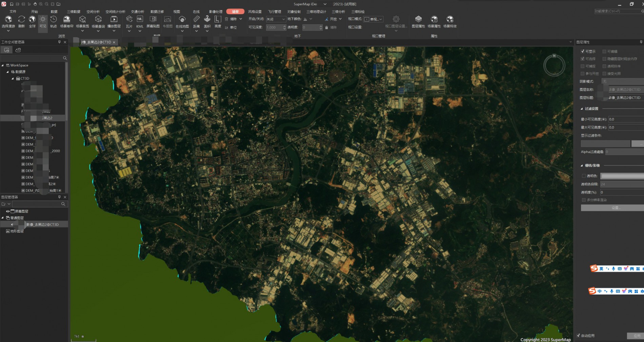Measure distance with the 距离 tool
Viewport: 644px width, 342px height.
pos(196,22)
